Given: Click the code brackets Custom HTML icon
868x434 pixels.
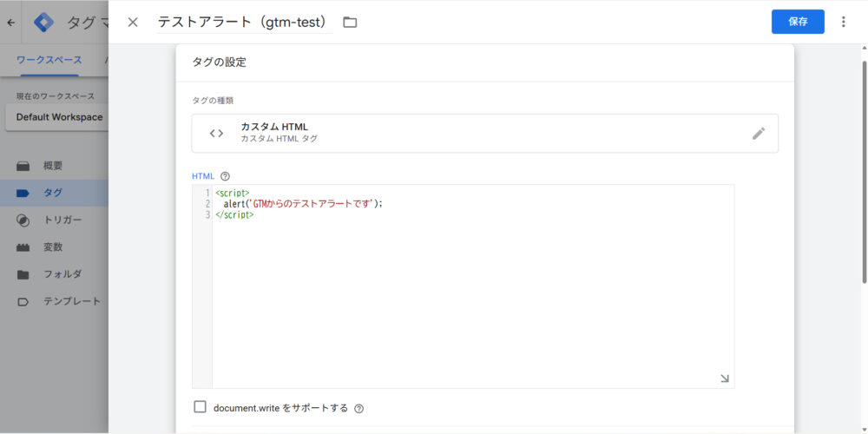Looking at the screenshot, I should [x=217, y=134].
